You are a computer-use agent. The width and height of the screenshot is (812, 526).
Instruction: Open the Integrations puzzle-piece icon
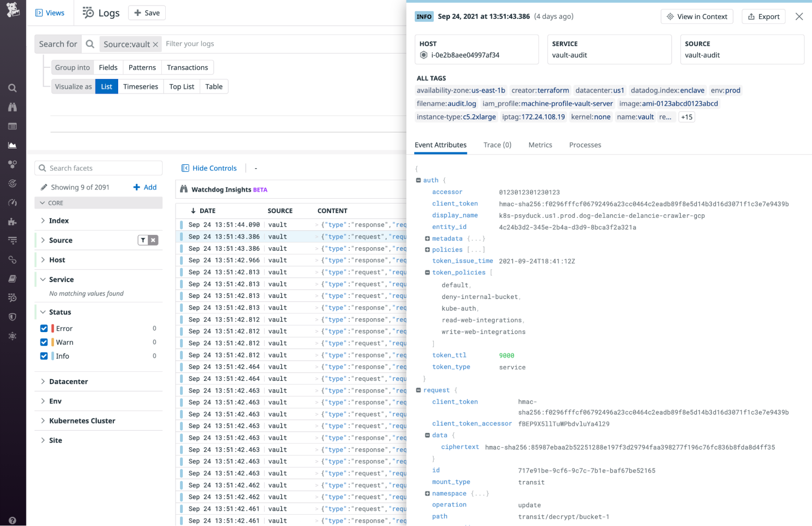[x=12, y=221]
